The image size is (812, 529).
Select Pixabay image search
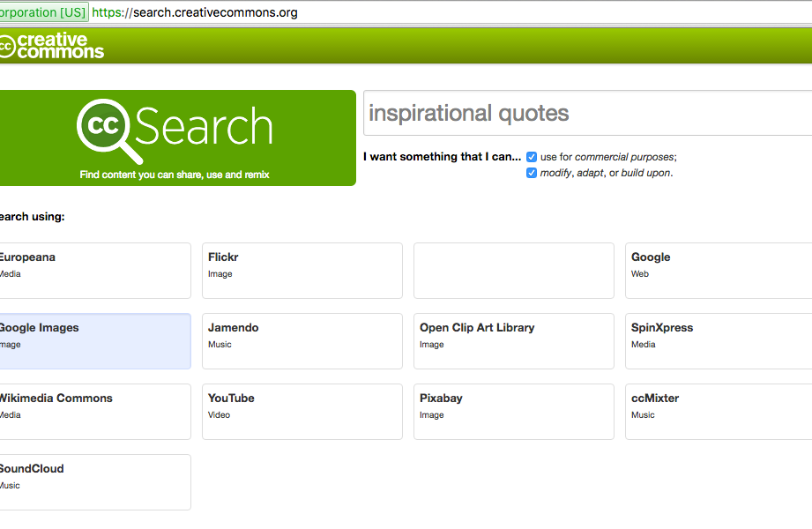tap(514, 412)
